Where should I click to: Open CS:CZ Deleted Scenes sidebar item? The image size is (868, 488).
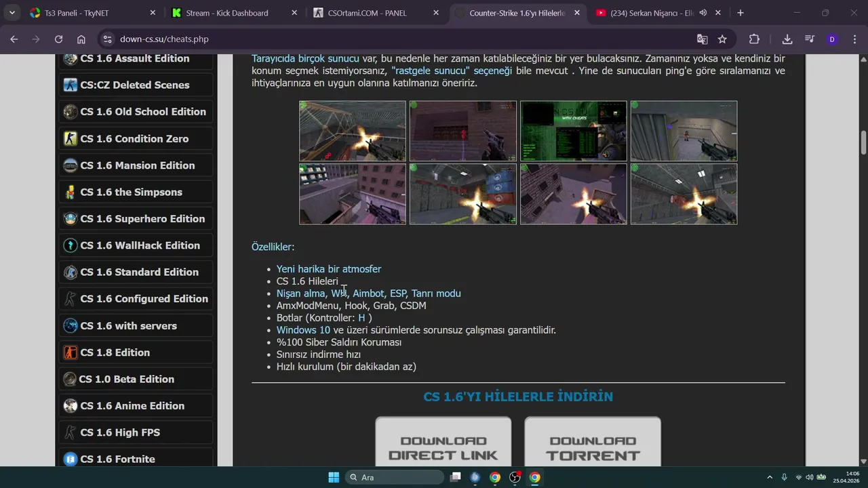coord(136,85)
